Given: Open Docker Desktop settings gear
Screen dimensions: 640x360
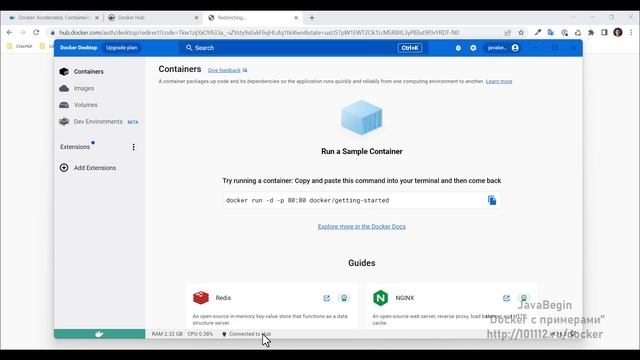Looking at the screenshot, I should click(473, 48).
